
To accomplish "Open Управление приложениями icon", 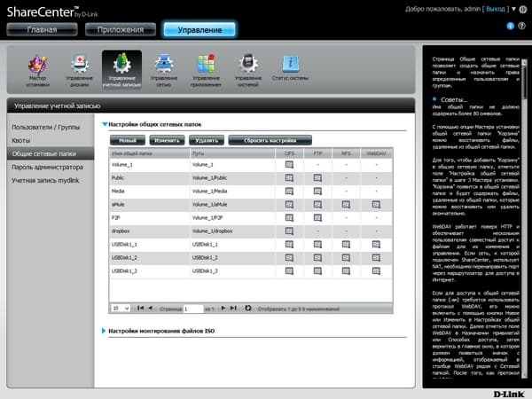I will (206, 71).
